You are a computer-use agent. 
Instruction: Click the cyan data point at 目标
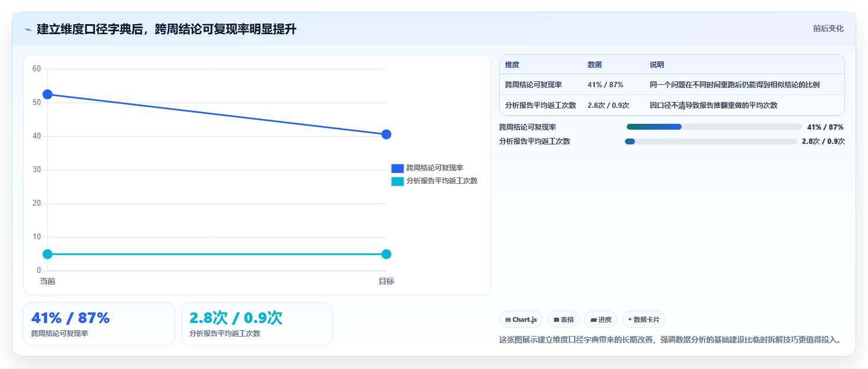click(x=386, y=254)
